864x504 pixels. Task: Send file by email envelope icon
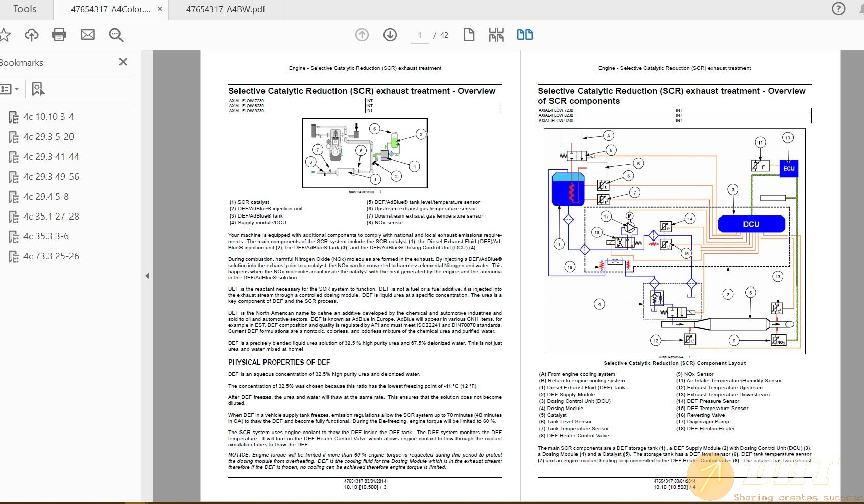pos(88,35)
